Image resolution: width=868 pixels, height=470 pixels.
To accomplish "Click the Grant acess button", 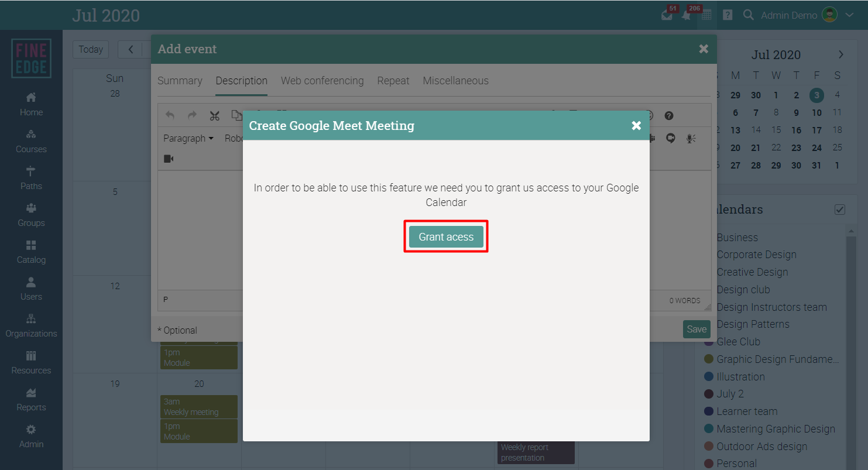I will (x=446, y=237).
